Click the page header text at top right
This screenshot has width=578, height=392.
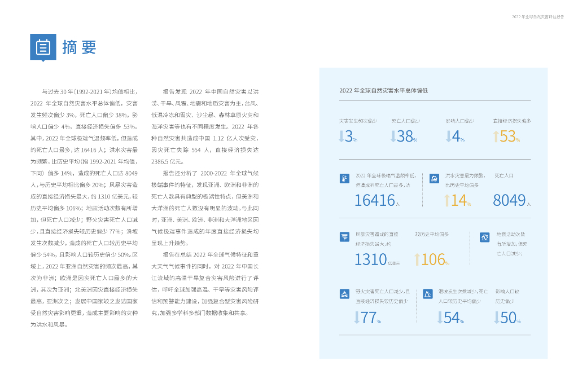pos(537,17)
